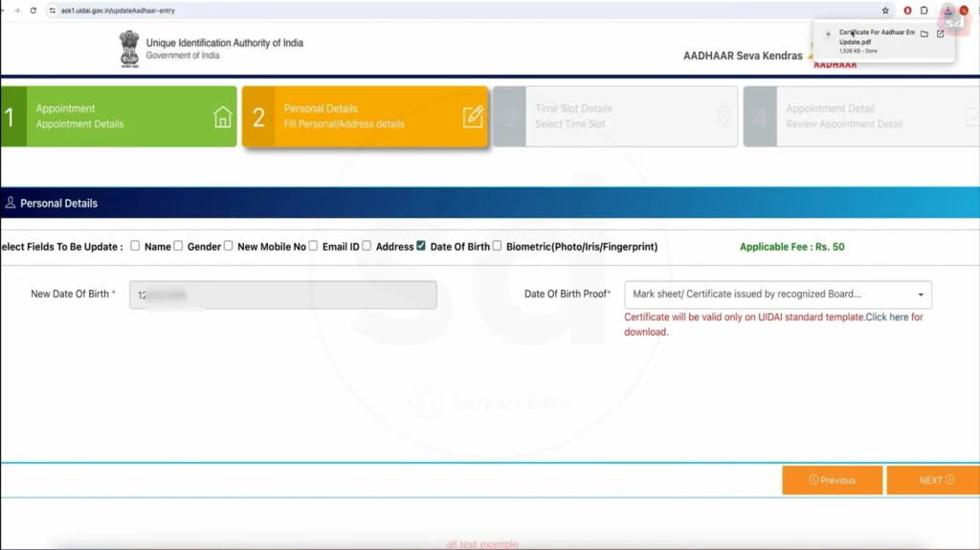This screenshot has height=550, width=980.
Task: Open the browser extensions puzzle icon
Action: pyautogui.click(x=924, y=11)
